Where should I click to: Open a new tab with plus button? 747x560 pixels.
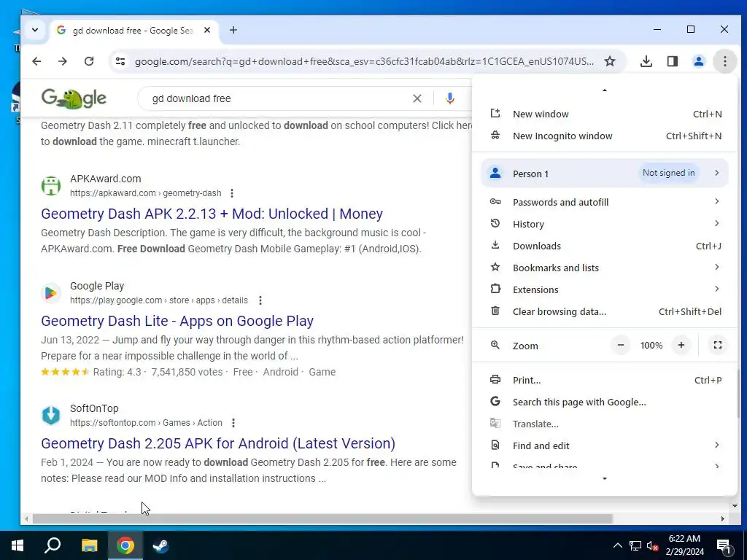(233, 30)
